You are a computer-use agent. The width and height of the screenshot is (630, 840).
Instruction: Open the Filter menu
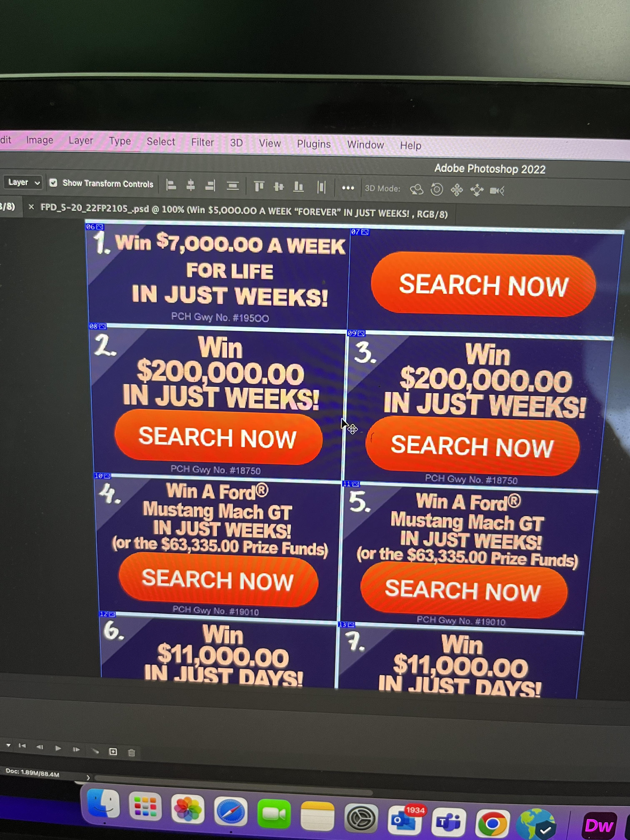click(203, 142)
